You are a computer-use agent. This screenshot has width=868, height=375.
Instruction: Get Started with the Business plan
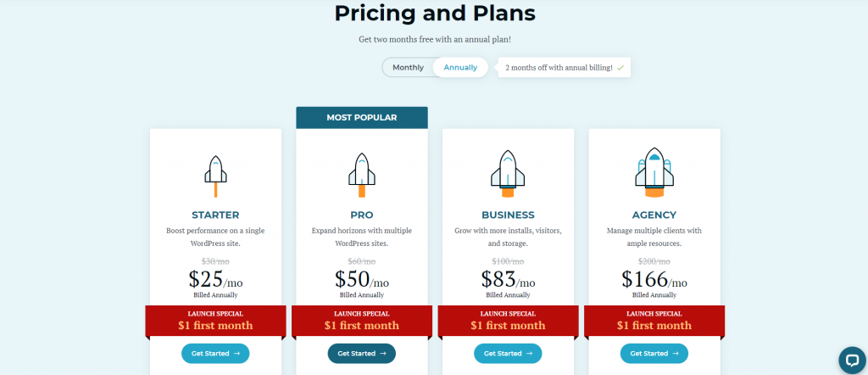coord(508,354)
